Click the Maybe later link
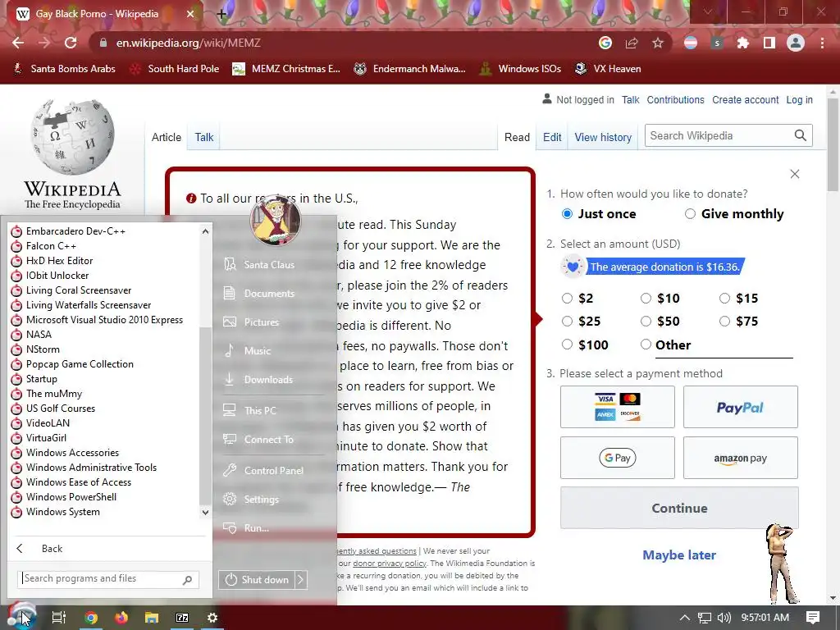This screenshot has height=630, width=840. point(679,555)
